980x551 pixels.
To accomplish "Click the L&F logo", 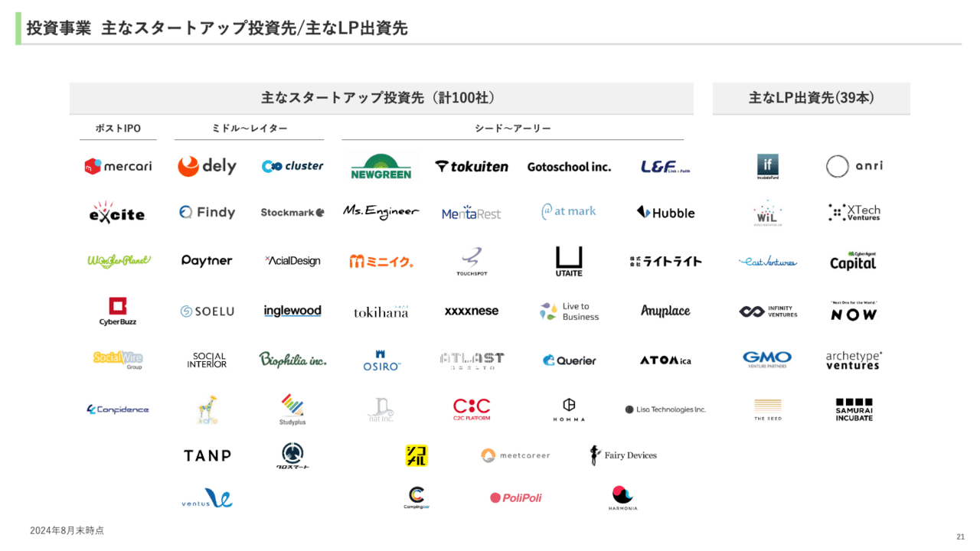I will 665,166.
